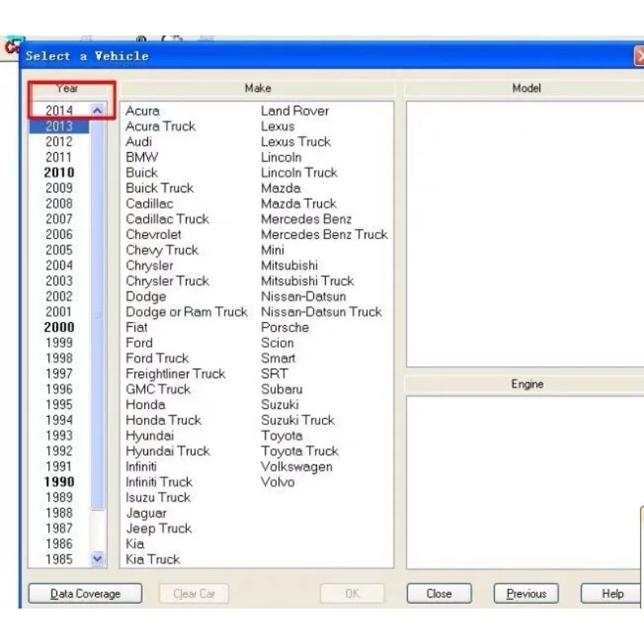
Task: Choose Infiniti make
Action: pos(142,467)
